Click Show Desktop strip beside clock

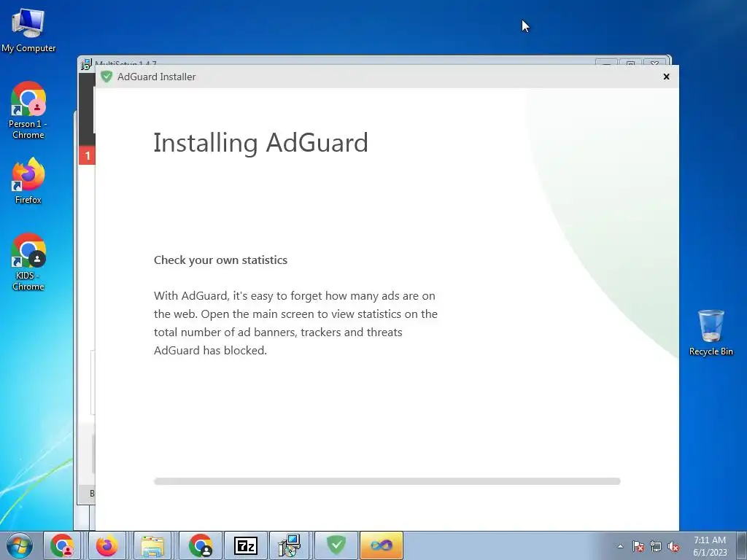tap(742, 545)
